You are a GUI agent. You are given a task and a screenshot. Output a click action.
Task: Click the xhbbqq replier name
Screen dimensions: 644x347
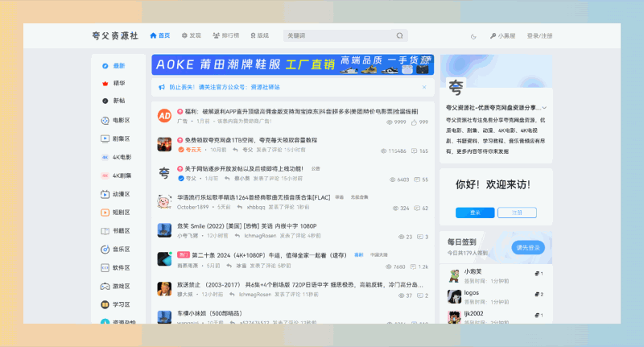[256, 208]
